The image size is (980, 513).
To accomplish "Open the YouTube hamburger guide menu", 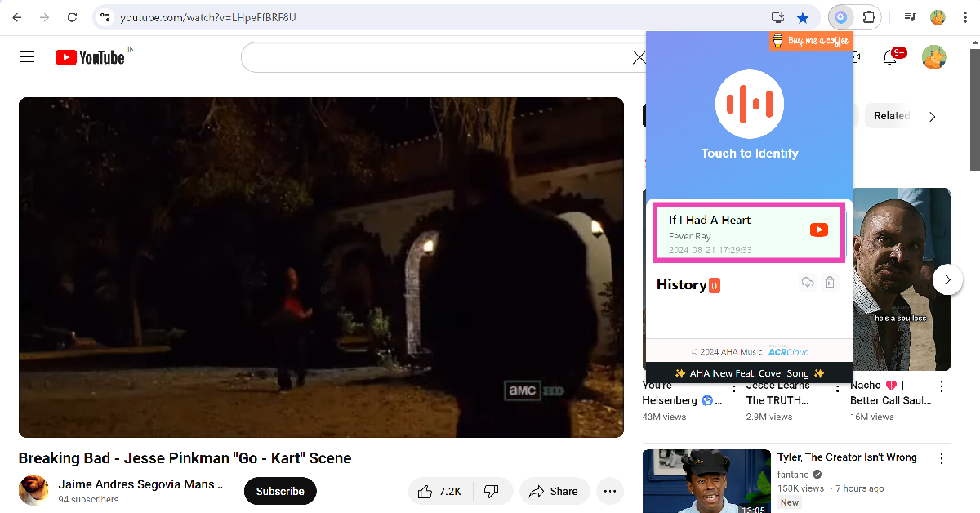I will pyautogui.click(x=28, y=57).
